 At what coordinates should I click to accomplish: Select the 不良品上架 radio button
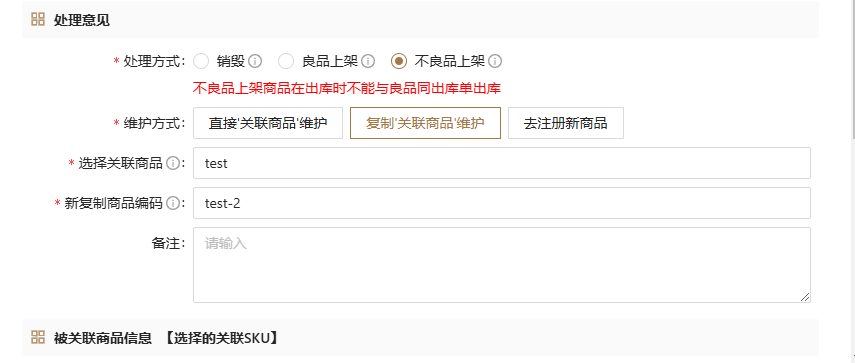tap(399, 61)
